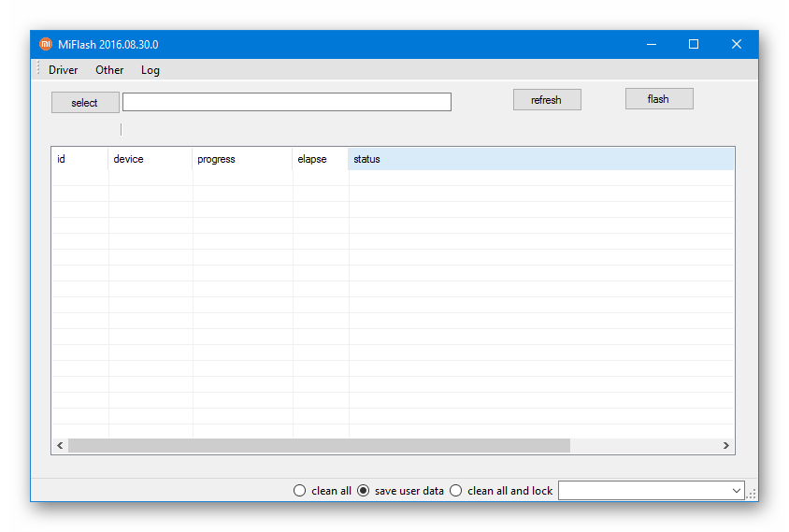The height and width of the screenshot is (532, 789).
Task: Select the save user data option
Action: (400, 491)
